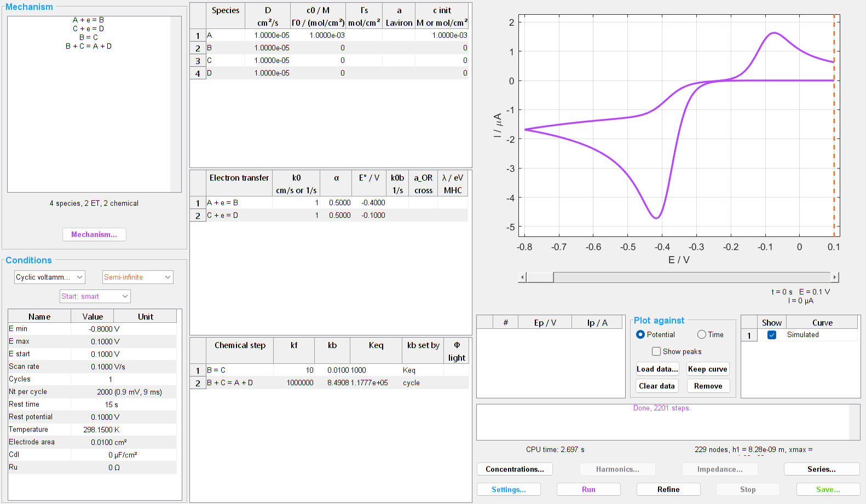
Task: Open the Concentrations... window
Action: point(515,469)
